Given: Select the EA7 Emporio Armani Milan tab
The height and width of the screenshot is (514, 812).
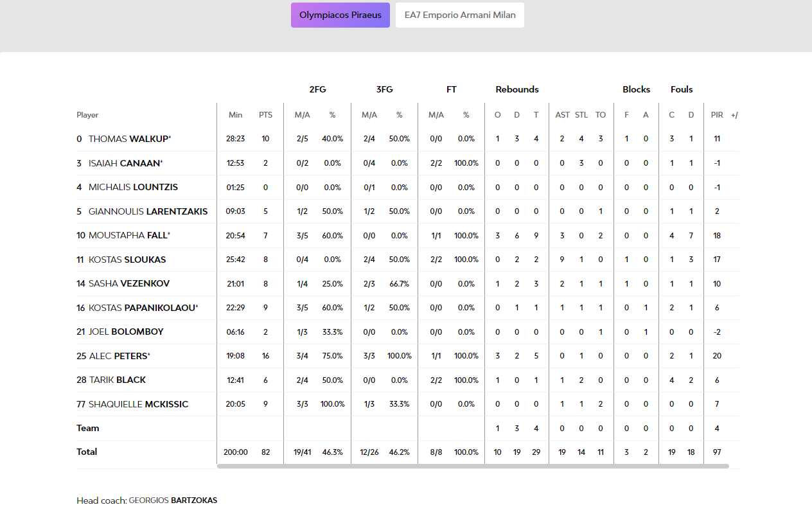Looking at the screenshot, I should 459,15.
